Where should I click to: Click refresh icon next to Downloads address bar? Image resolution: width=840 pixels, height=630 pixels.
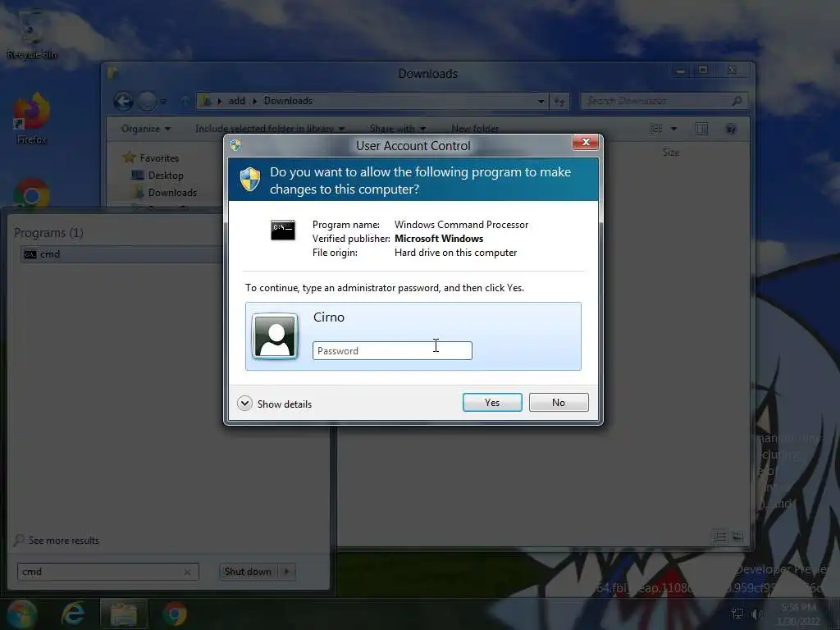[x=559, y=101]
